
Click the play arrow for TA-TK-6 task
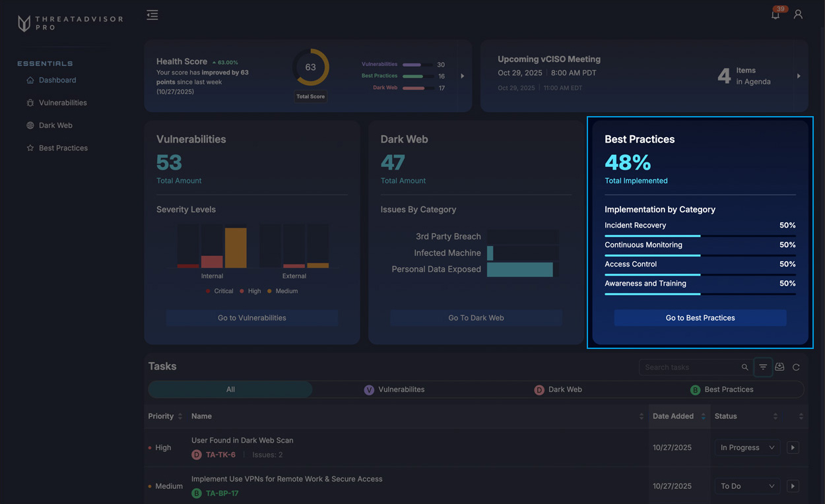[793, 447]
